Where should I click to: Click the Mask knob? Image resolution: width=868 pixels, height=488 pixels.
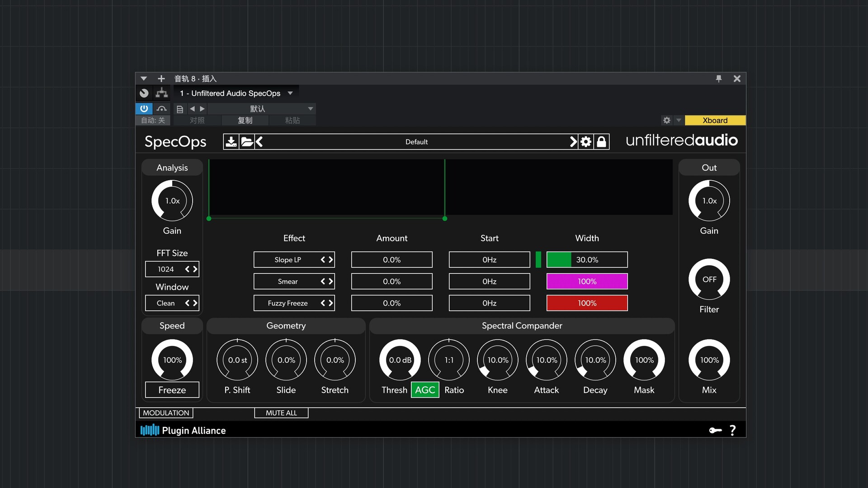point(644,360)
